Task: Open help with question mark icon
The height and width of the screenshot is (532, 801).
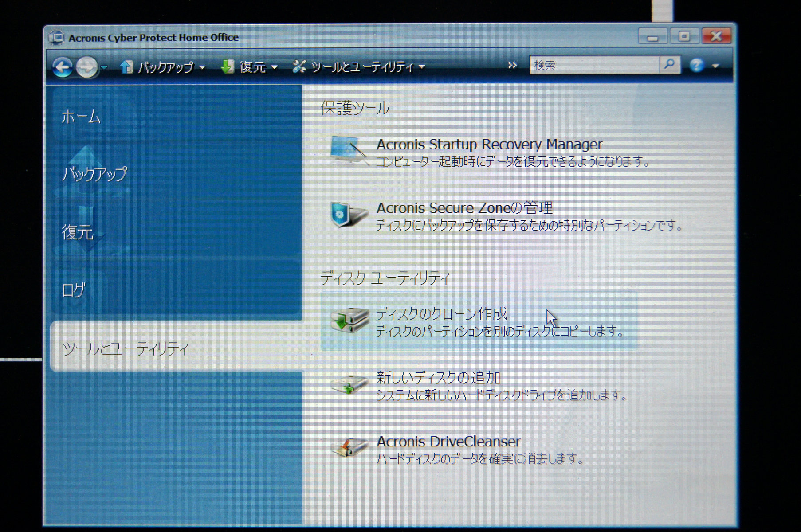Action: 697,65
